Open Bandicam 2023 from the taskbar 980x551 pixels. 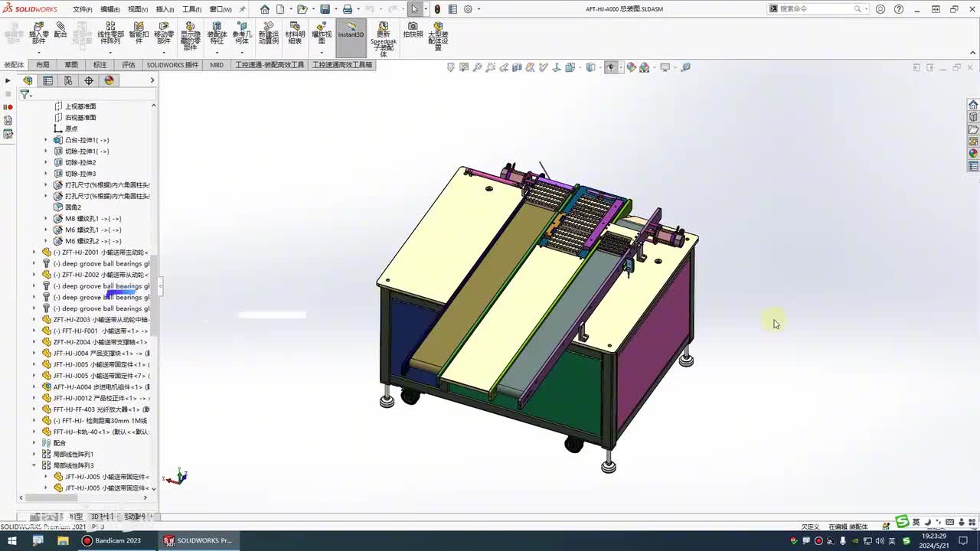[x=112, y=540]
